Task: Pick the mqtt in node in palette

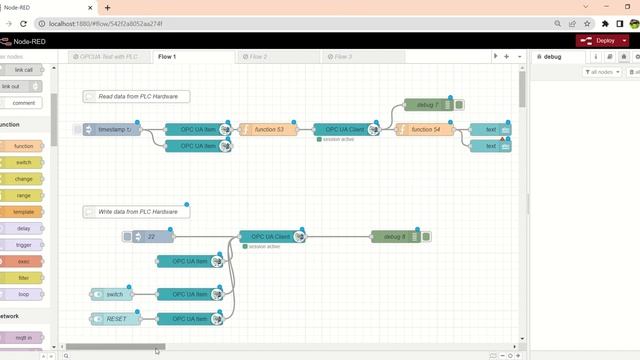Action: (21, 338)
